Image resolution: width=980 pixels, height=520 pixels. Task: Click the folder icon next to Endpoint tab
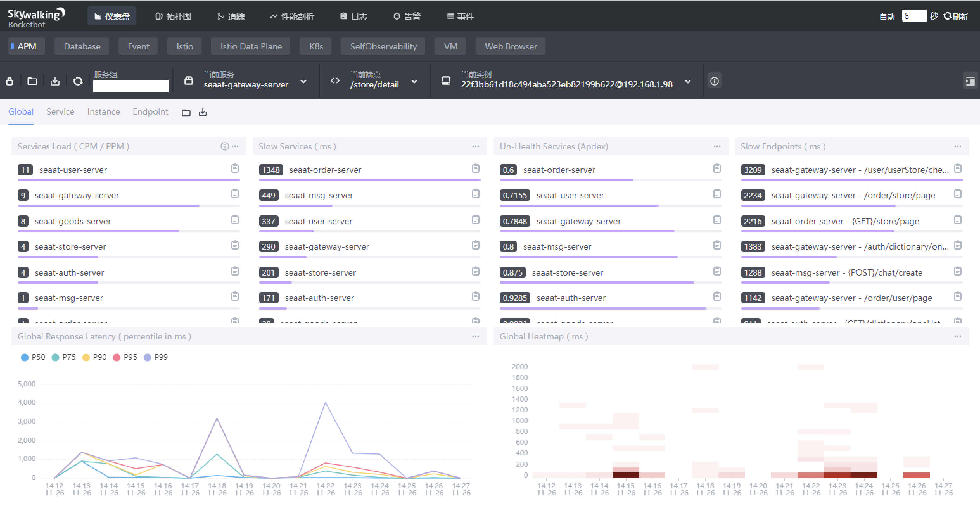[186, 112]
